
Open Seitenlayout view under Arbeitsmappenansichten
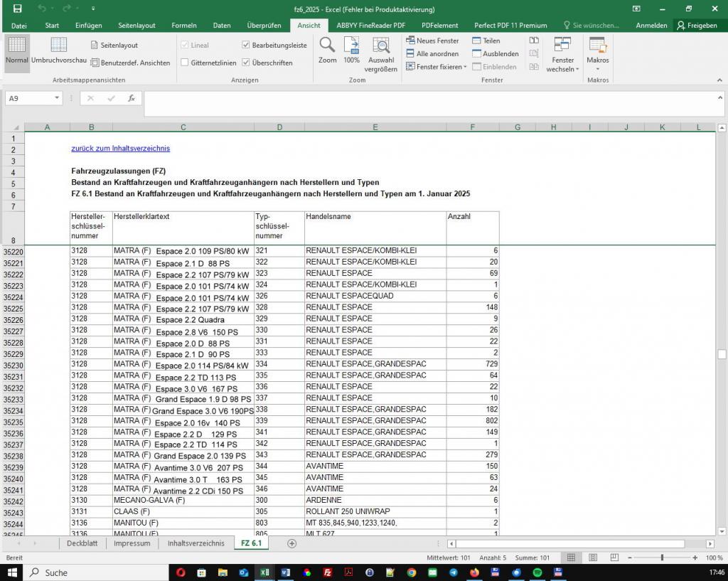114,45
